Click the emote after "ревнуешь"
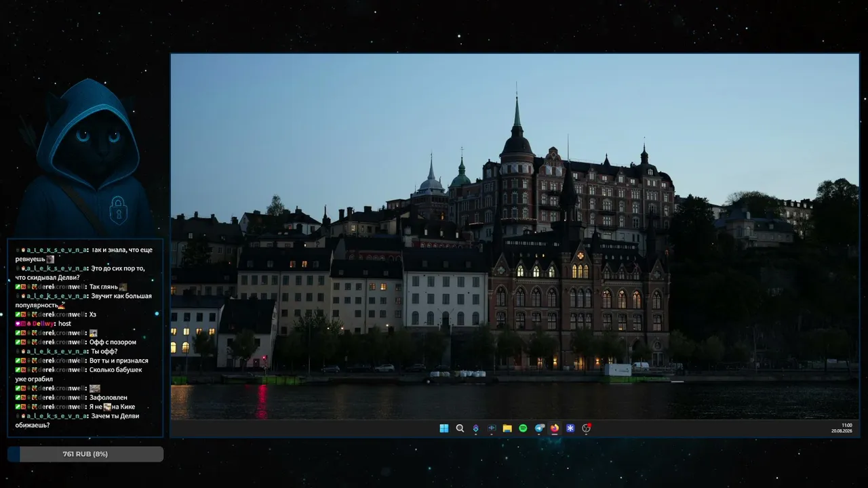This screenshot has height=488, width=868. [50, 260]
